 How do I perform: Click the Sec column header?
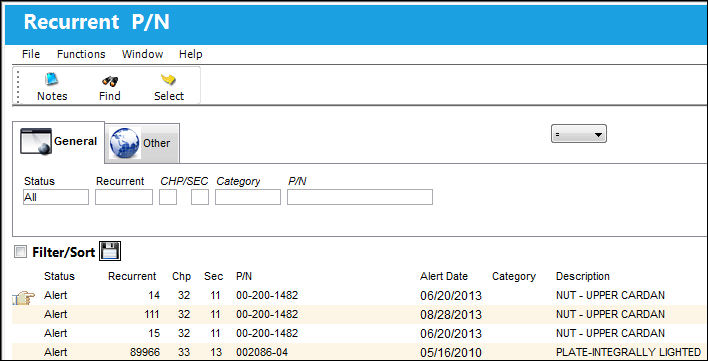(213, 276)
